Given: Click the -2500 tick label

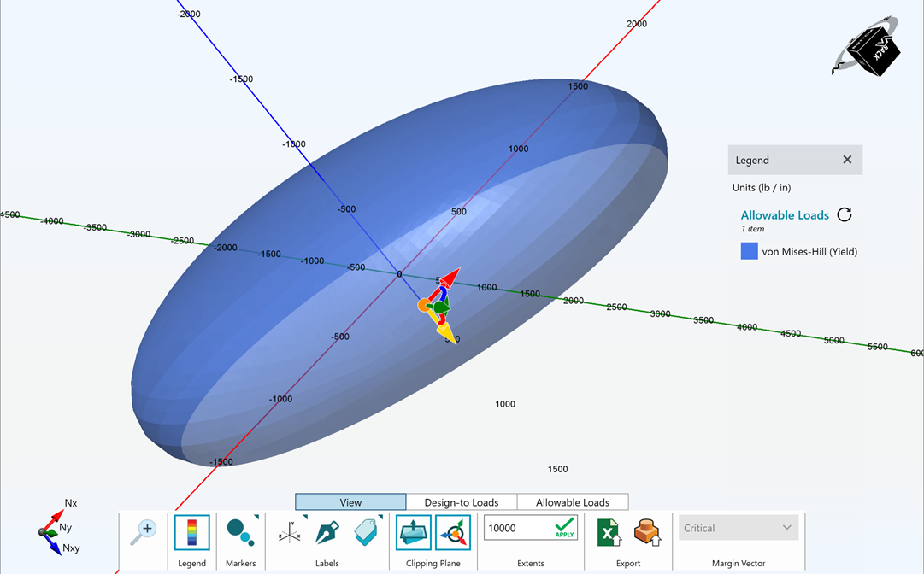Looking at the screenshot, I should pos(183,240).
